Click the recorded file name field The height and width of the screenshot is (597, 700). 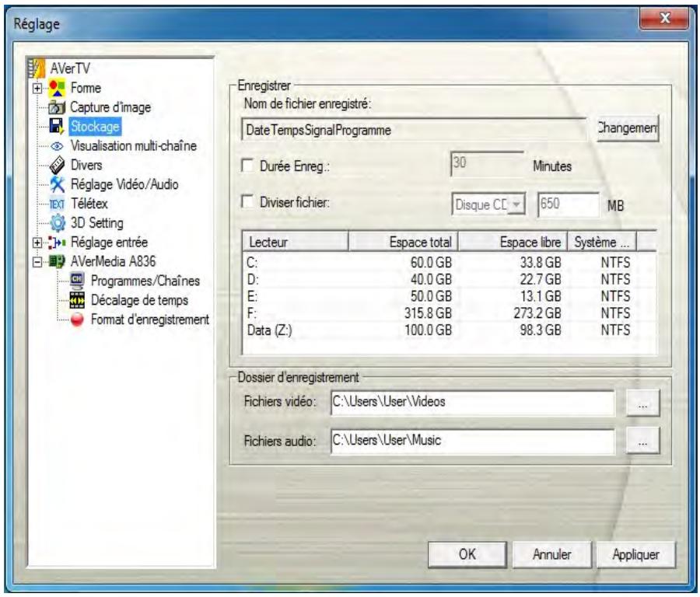[414, 130]
